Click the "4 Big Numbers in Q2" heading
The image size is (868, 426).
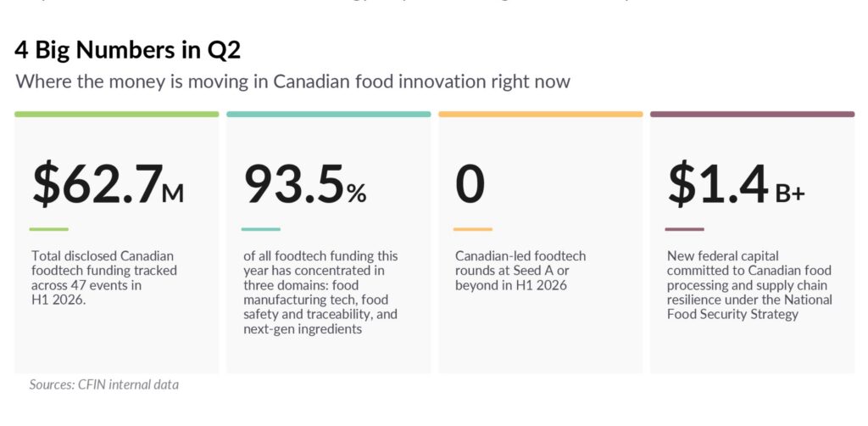point(128,50)
